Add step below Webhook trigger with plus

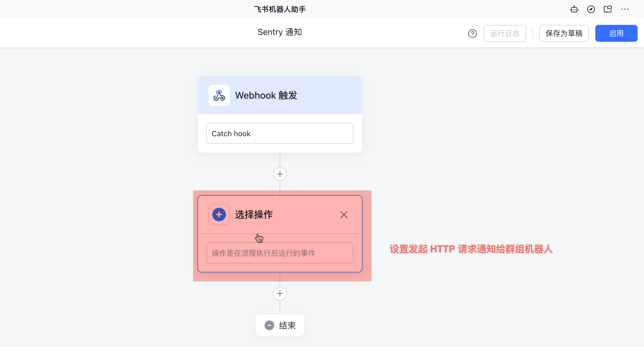(x=280, y=174)
